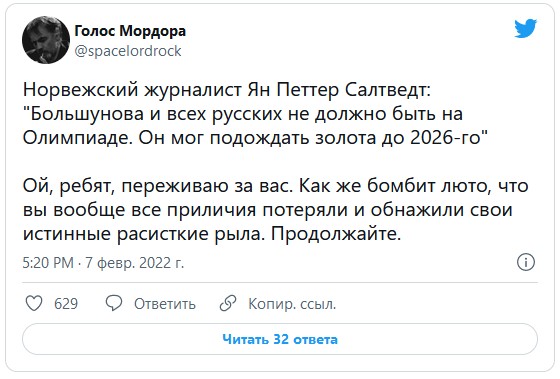560x379 pixels.
Task: Open the tweet info circle icon
Action: click(526, 262)
